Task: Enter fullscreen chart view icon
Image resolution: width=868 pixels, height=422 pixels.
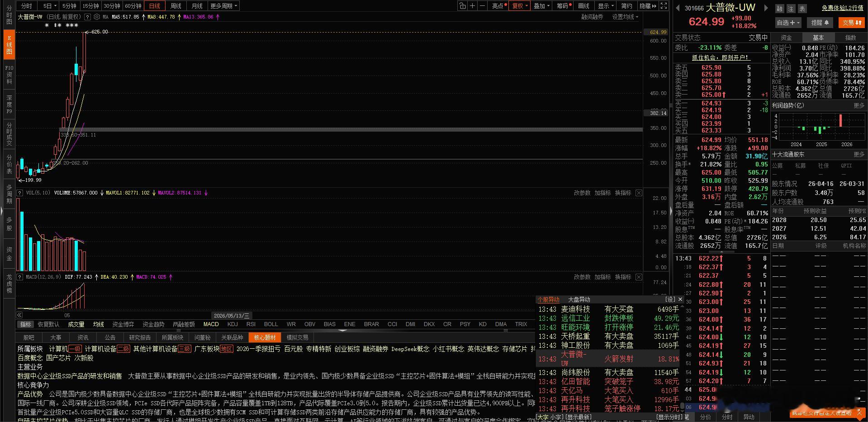Action: (664, 6)
